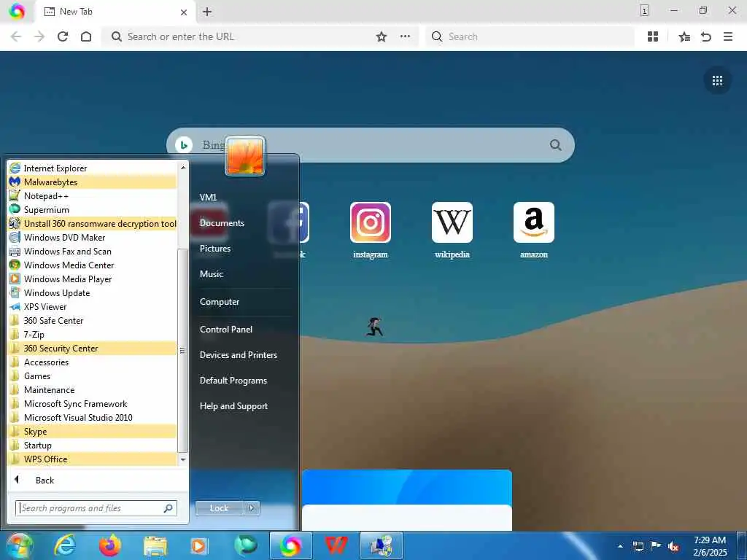The width and height of the screenshot is (747, 560).
Task: Open the shutdown options arrow beside Lock
Action: coord(252,508)
